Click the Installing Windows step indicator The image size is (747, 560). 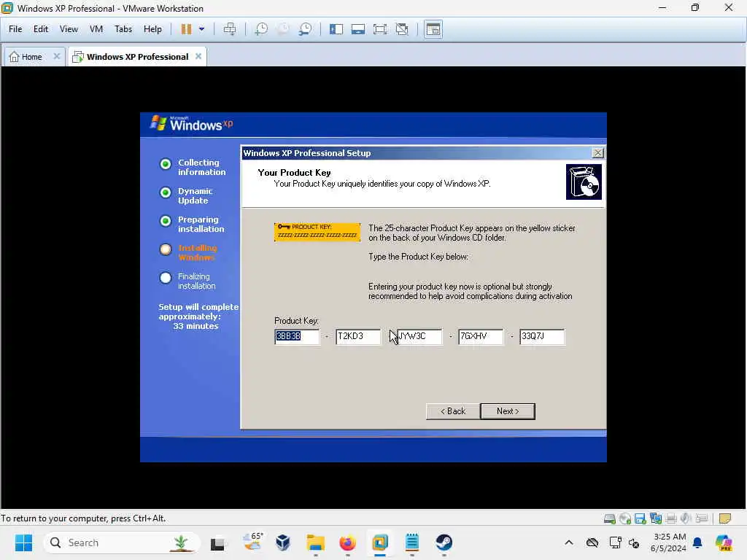point(166,249)
